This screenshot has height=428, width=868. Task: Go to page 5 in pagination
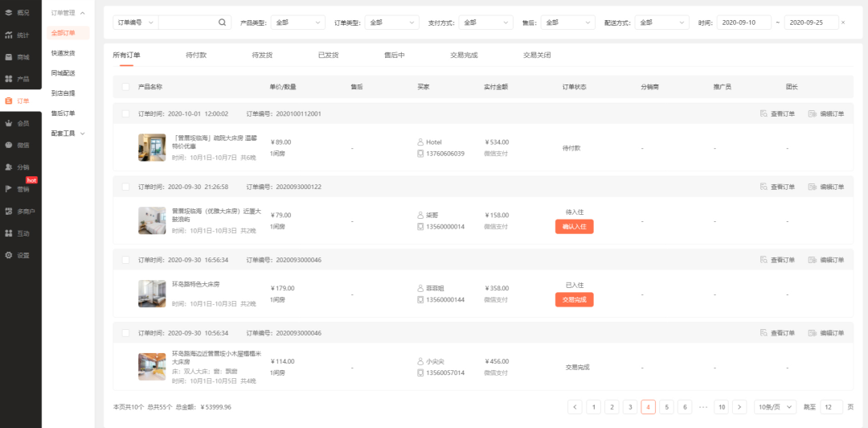click(x=666, y=407)
